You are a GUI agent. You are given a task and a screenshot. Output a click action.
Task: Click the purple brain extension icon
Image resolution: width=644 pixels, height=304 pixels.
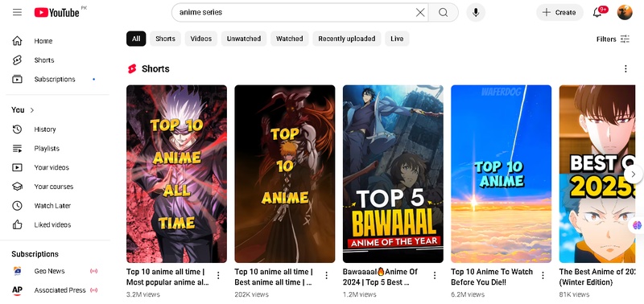(x=637, y=225)
